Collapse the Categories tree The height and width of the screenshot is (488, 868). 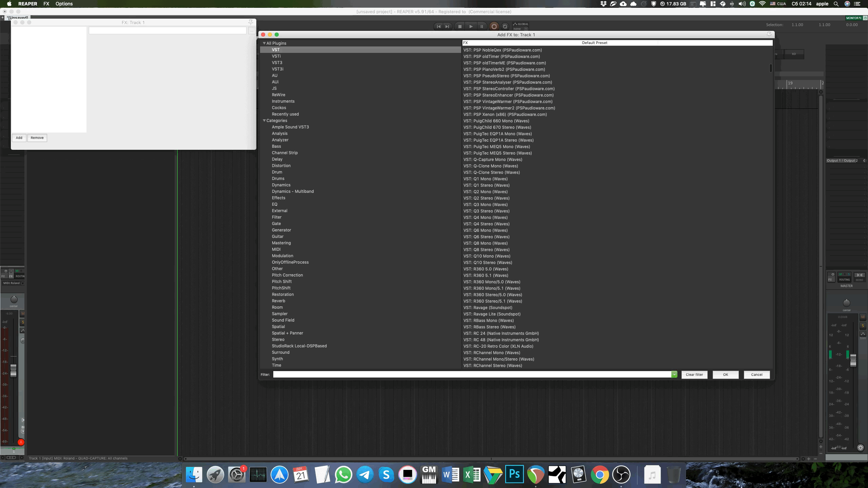coord(264,120)
